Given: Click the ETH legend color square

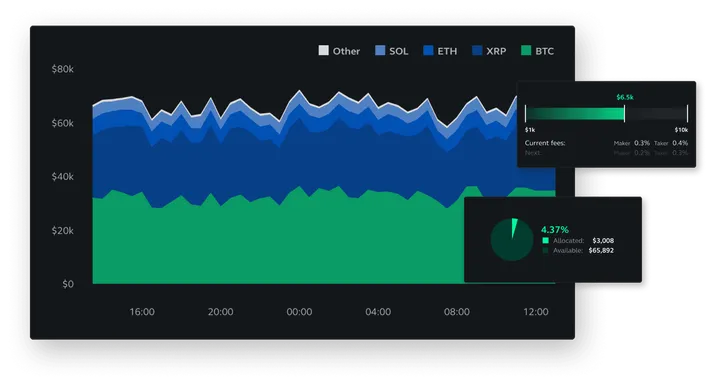Looking at the screenshot, I should tap(428, 50).
